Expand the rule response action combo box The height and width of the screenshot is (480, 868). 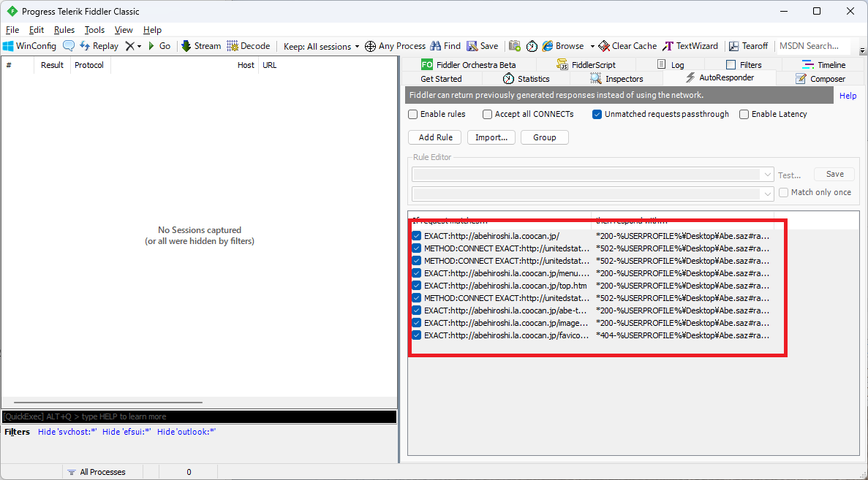pos(767,194)
